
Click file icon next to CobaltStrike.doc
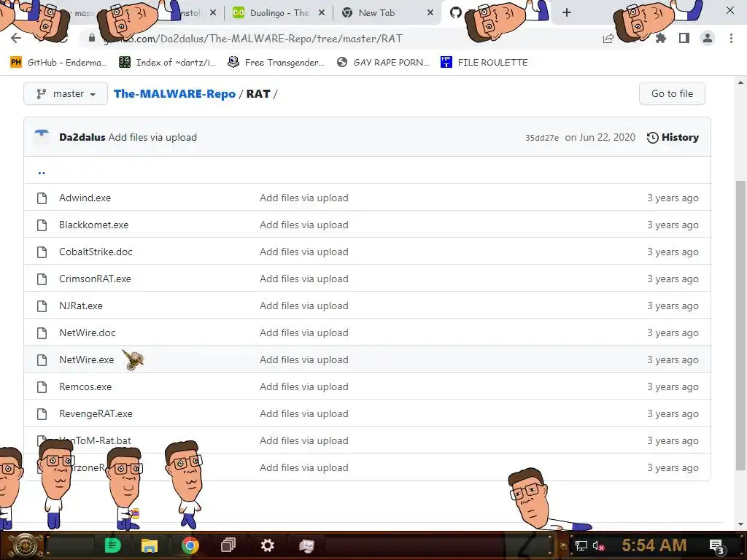[x=42, y=252]
